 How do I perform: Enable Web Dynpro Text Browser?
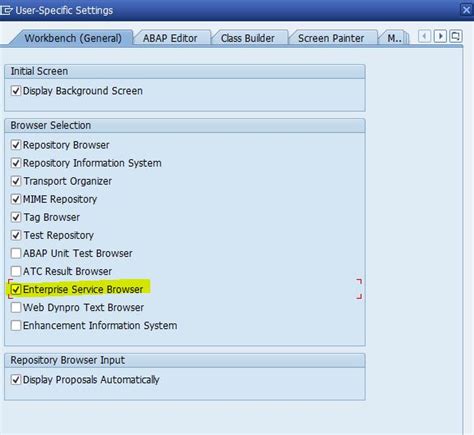coord(16,307)
